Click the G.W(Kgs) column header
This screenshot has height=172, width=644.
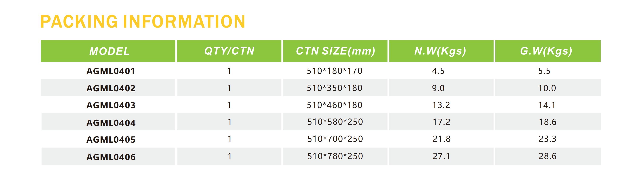548,51
